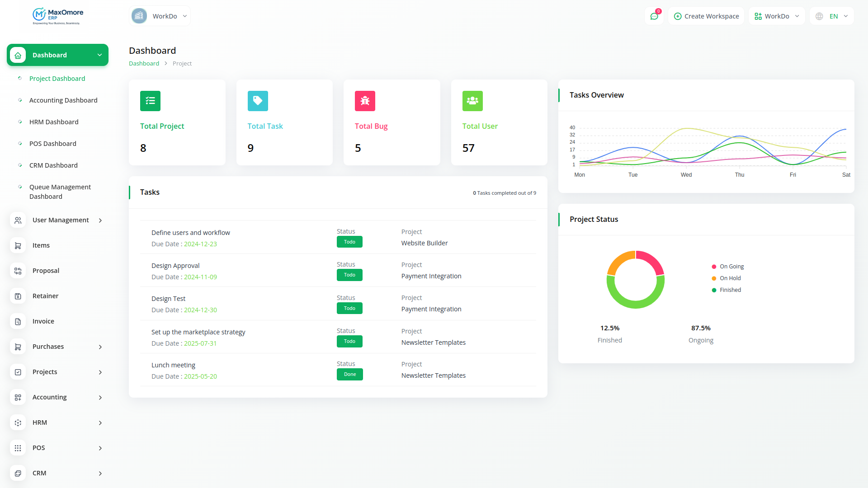Click the Create Workspace button
868x488 pixels.
point(706,16)
